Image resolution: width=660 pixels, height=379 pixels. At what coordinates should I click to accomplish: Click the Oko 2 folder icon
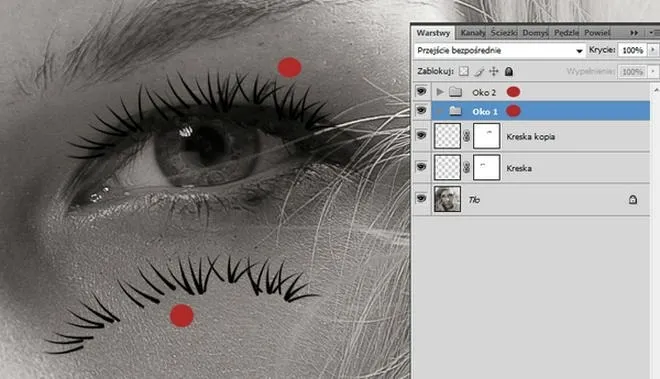(x=455, y=92)
